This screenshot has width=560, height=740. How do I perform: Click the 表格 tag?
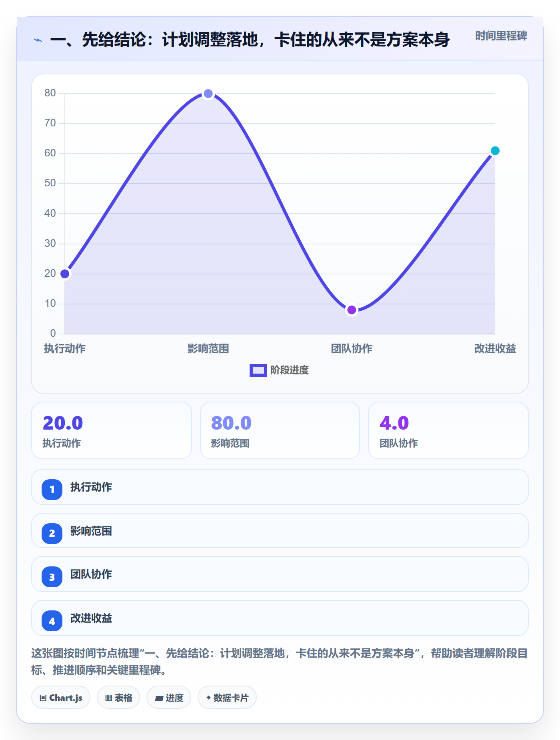[x=118, y=698]
